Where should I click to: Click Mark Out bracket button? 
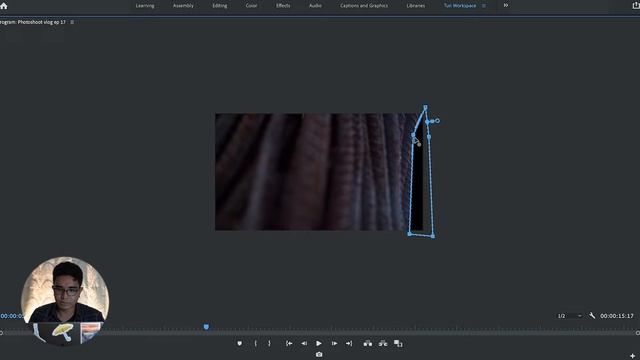pyautogui.click(x=269, y=344)
